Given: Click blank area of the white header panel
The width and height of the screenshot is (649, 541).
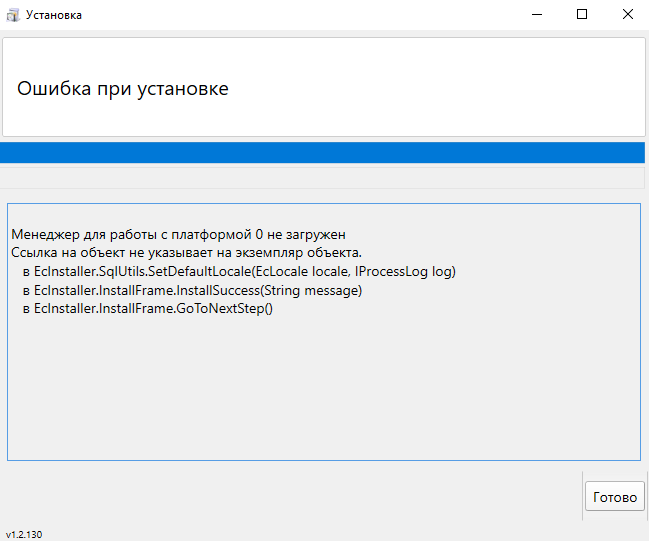Looking at the screenshot, I should pos(435,87).
